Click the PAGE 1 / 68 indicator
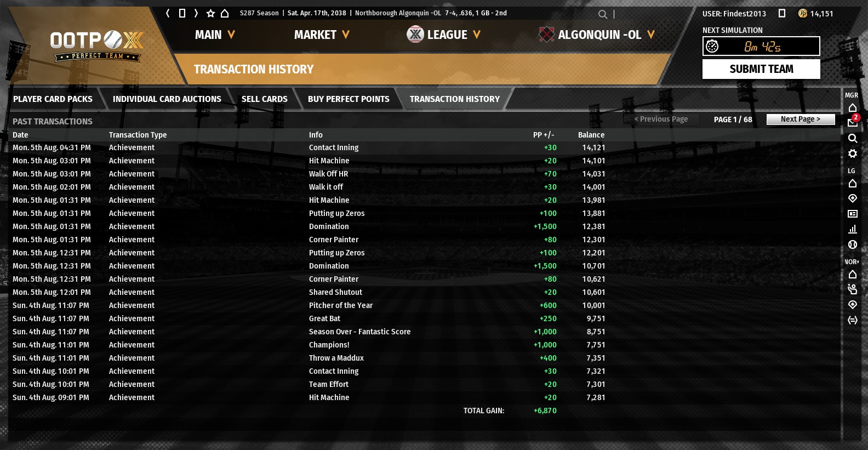The height and width of the screenshot is (450, 868). coord(733,119)
